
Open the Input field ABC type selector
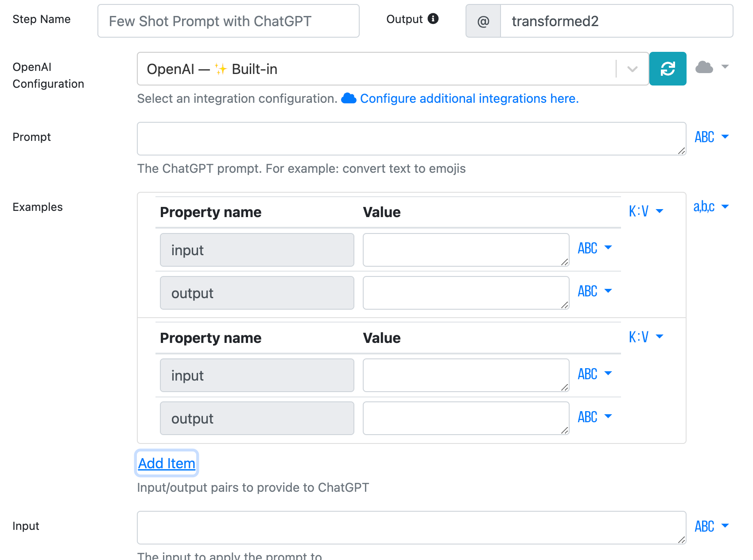click(711, 526)
